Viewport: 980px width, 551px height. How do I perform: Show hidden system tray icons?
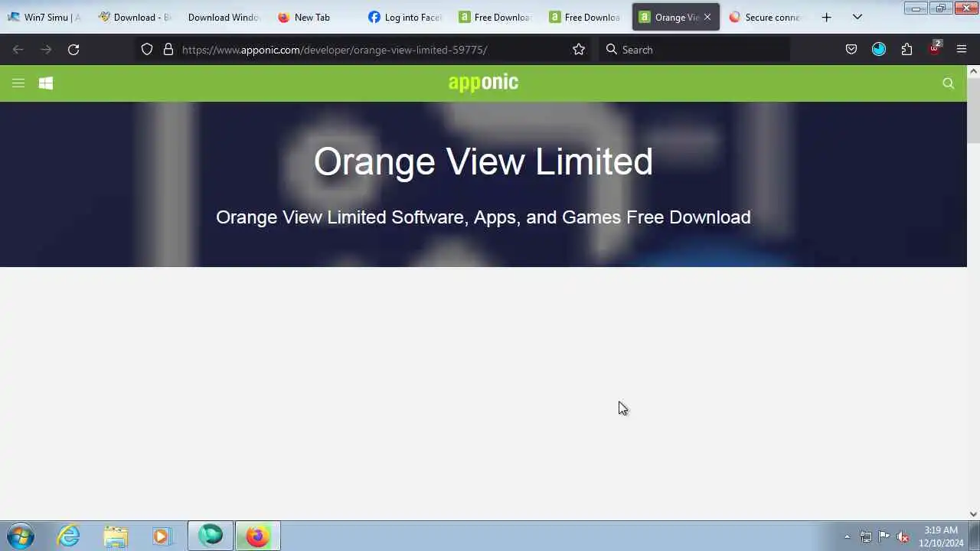click(x=847, y=536)
